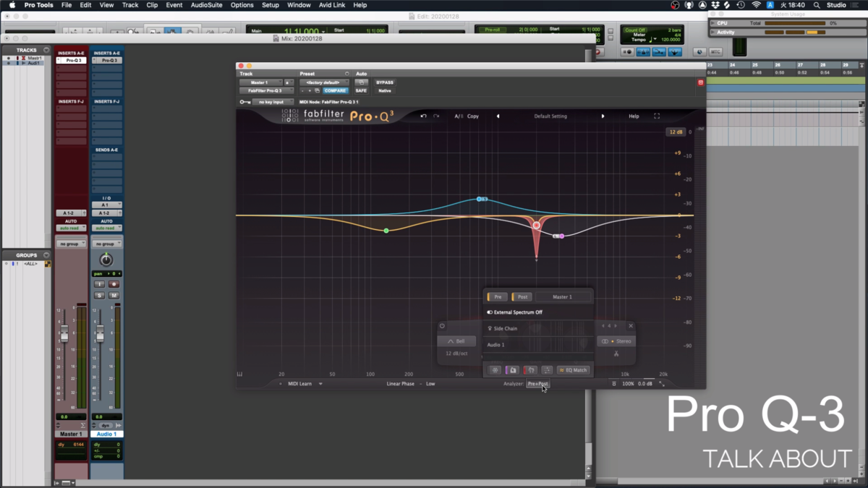Open analyzer settings sliders icon
The height and width of the screenshot is (488, 868).
tap(547, 370)
